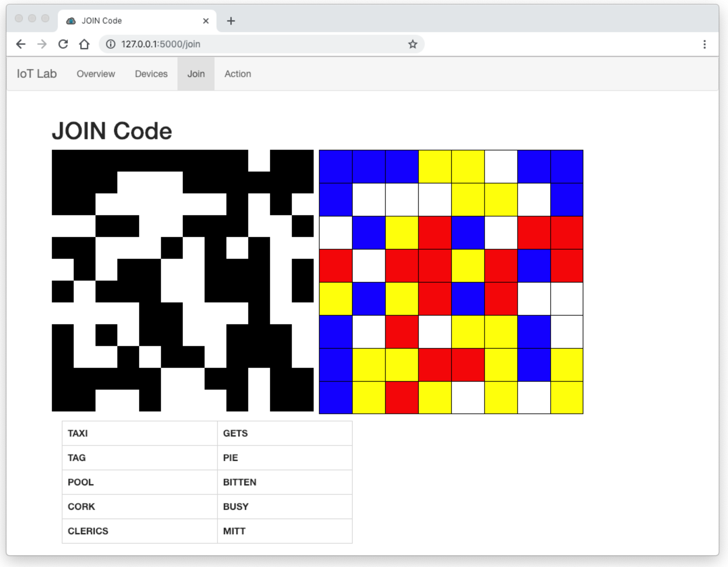The height and width of the screenshot is (567, 728).
Task: Close the JOIN Code browser tab
Action: click(x=206, y=21)
